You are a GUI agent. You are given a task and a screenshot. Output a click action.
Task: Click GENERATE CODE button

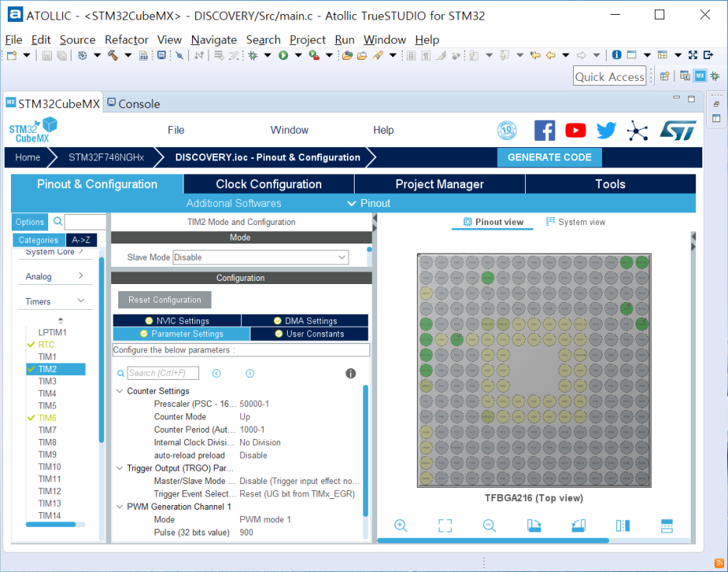tap(549, 157)
